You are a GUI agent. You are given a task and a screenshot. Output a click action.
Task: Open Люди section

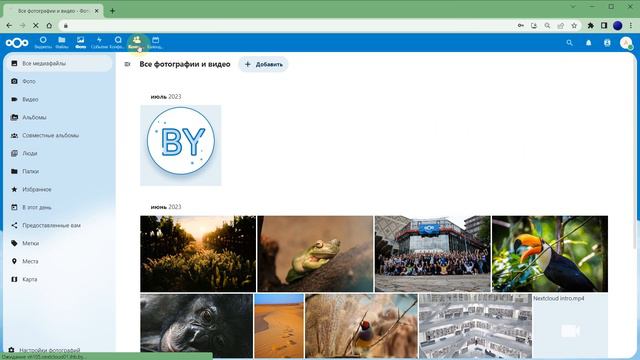[x=59, y=153]
